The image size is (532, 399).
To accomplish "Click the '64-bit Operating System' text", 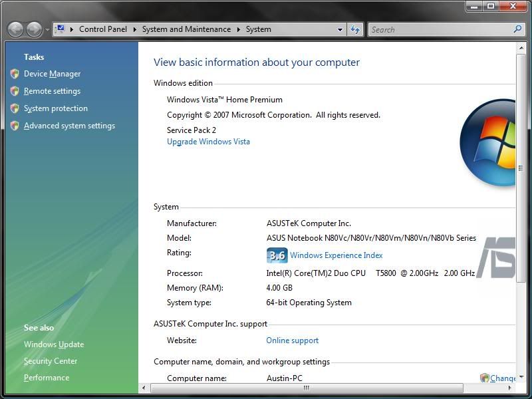I will 309,303.
